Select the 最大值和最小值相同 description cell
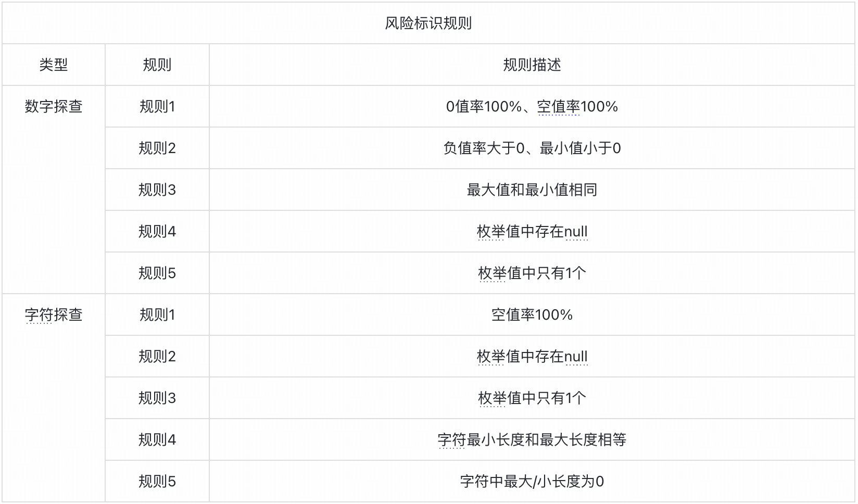The height and width of the screenshot is (504, 858). click(532, 190)
